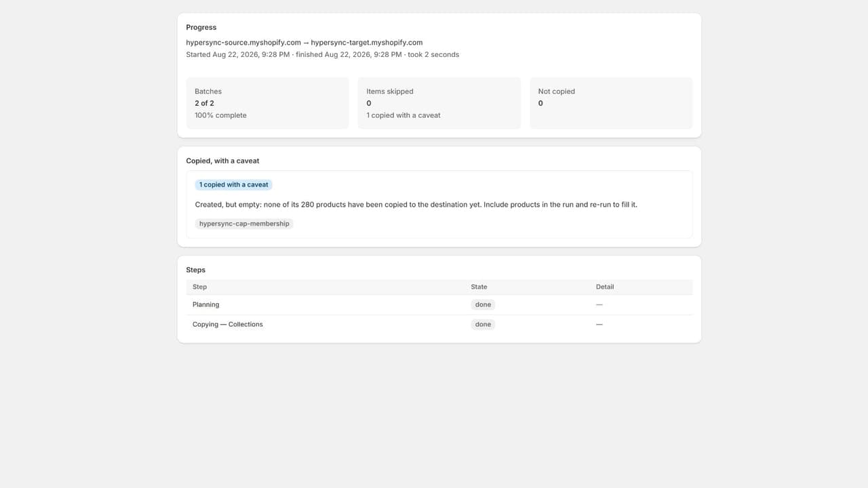Click the 'Batches' card label
The height and width of the screenshot is (488, 868).
pyautogui.click(x=208, y=91)
